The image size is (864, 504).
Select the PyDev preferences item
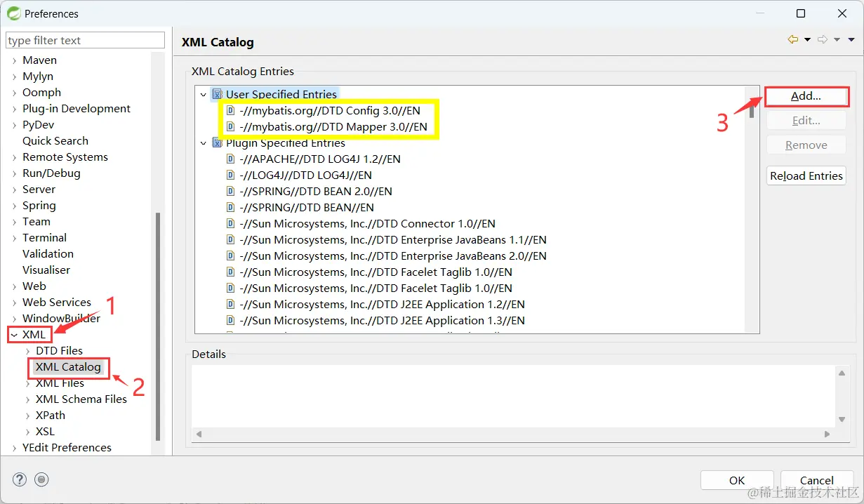point(38,125)
